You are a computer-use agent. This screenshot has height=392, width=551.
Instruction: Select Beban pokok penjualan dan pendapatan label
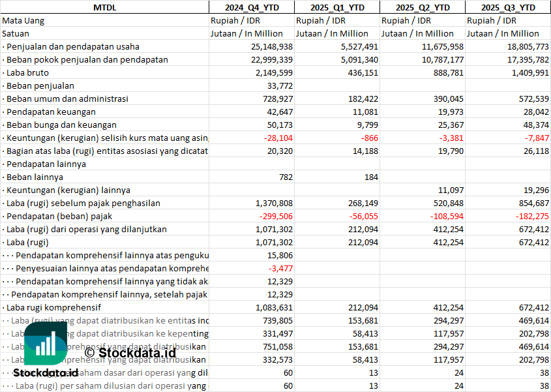click(x=85, y=59)
